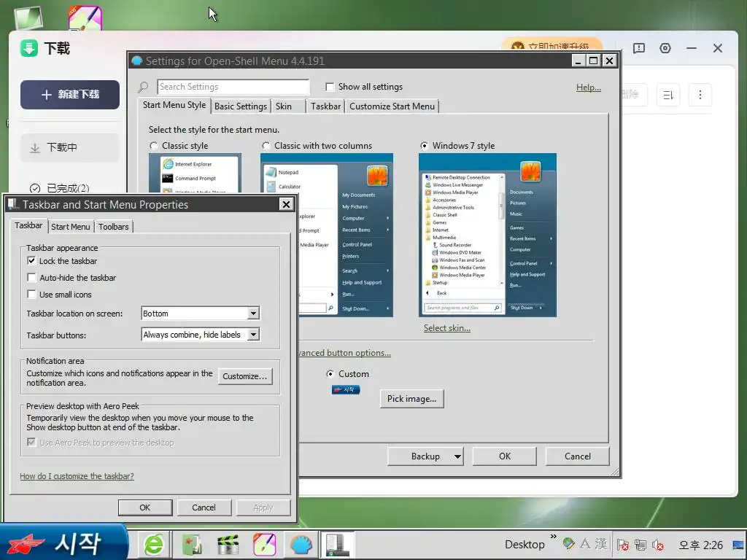The image size is (747, 560).
Task: Select the Start Menu Style tab
Action: 174,105
